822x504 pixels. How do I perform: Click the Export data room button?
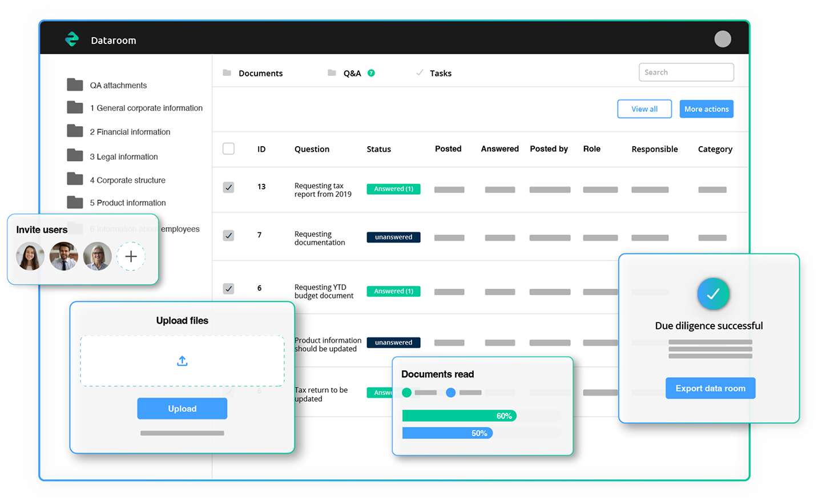[710, 388]
